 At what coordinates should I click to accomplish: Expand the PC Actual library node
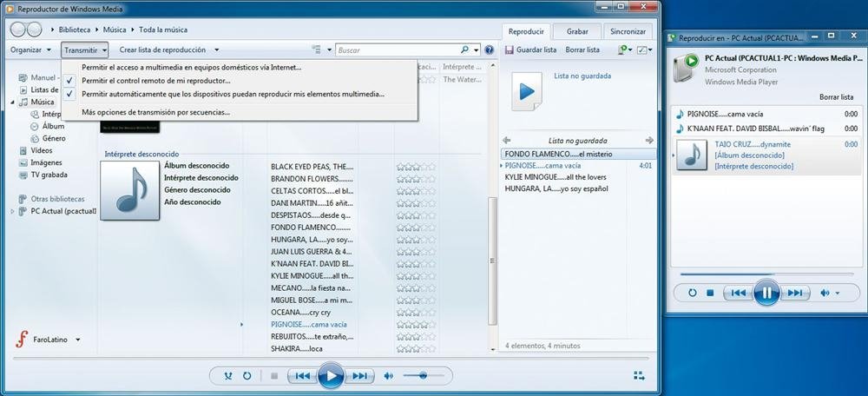tap(13, 211)
